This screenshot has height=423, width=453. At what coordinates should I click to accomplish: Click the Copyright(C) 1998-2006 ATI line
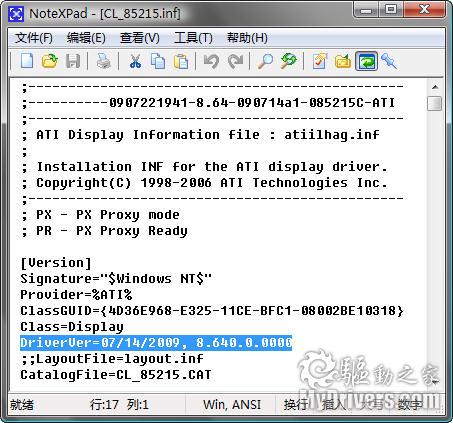[204, 183]
